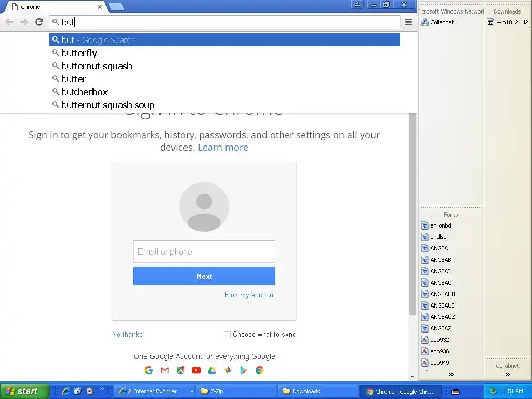Select the 'butter' suggestion

[224, 79]
